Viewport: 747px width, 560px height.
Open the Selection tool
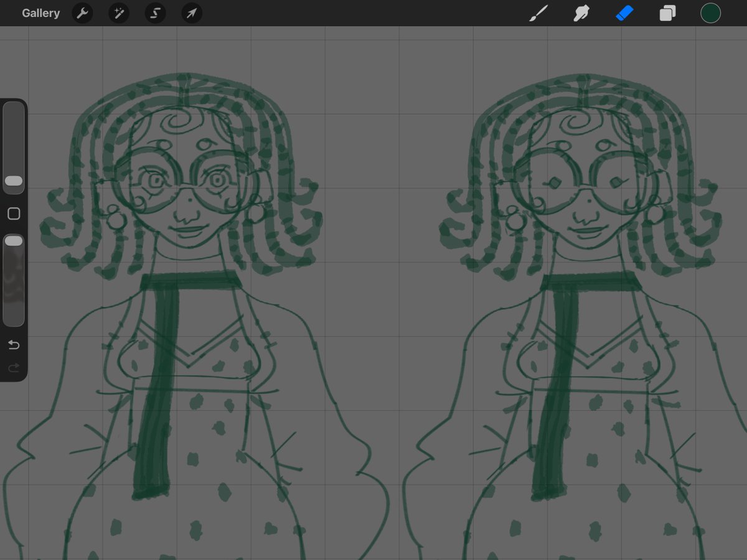pos(155,13)
